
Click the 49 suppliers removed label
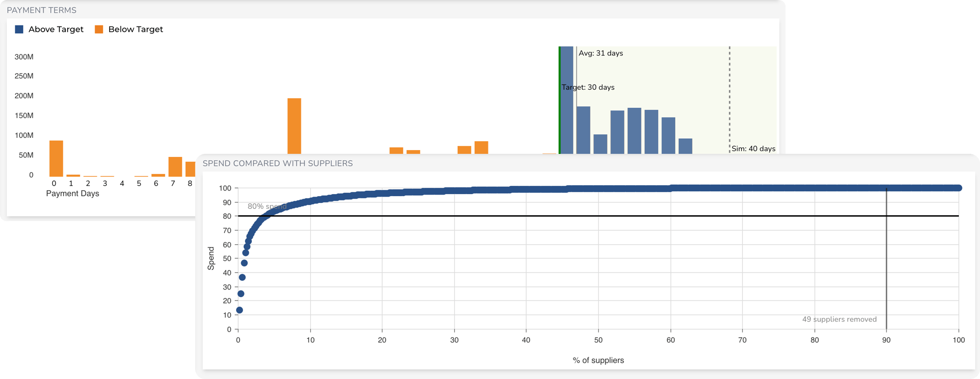(x=839, y=319)
